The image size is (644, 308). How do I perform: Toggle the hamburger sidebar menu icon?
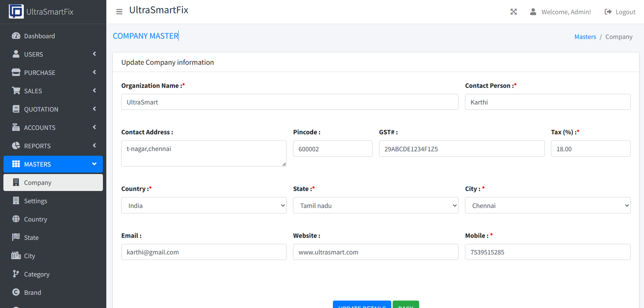click(x=119, y=12)
